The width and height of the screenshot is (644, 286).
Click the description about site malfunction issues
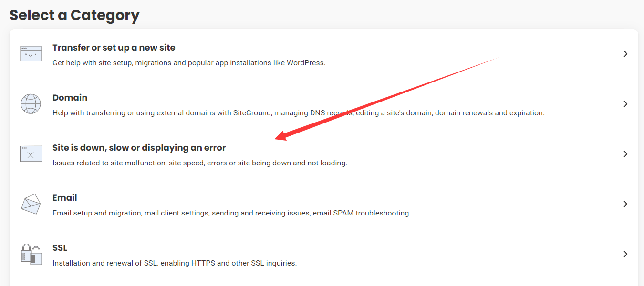pyautogui.click(x=199, y=163)
